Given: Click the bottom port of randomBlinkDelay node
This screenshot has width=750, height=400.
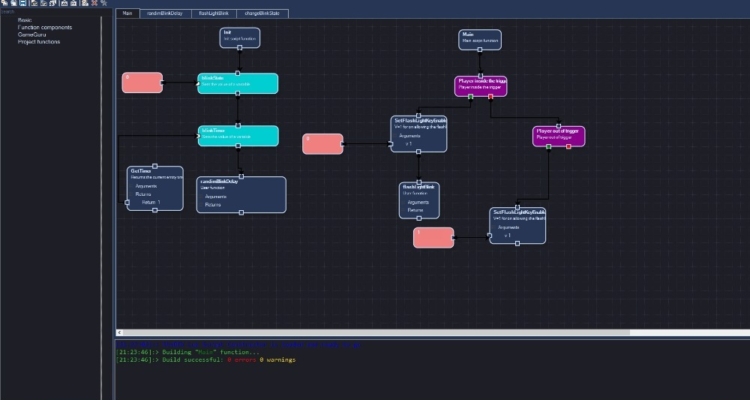Looking at the screenshot, I should coord(242,212).
